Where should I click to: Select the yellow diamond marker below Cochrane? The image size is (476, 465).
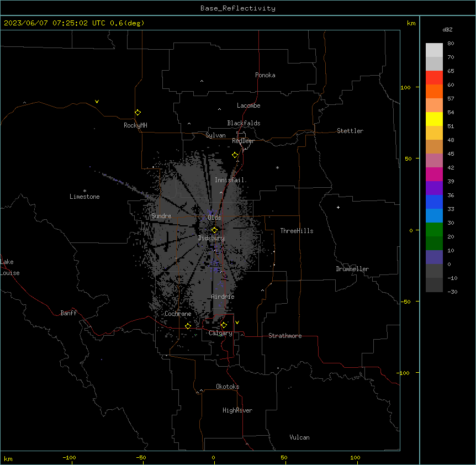click(188, 326)
